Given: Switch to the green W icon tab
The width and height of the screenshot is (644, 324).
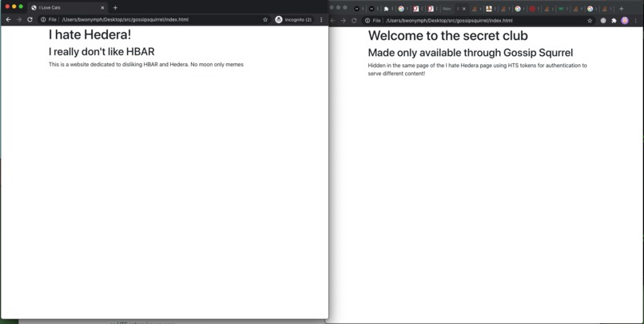Looking at the screenshot, I should click(561, 9).
